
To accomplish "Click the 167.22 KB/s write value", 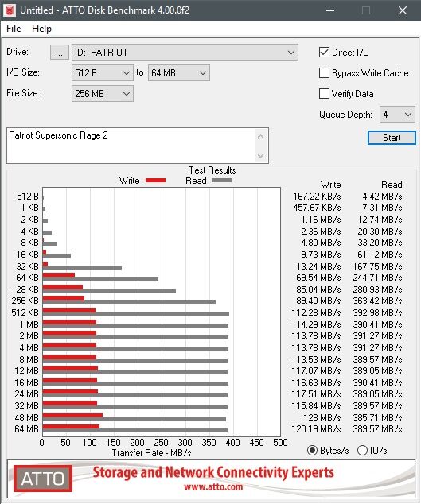I will 317,197.
